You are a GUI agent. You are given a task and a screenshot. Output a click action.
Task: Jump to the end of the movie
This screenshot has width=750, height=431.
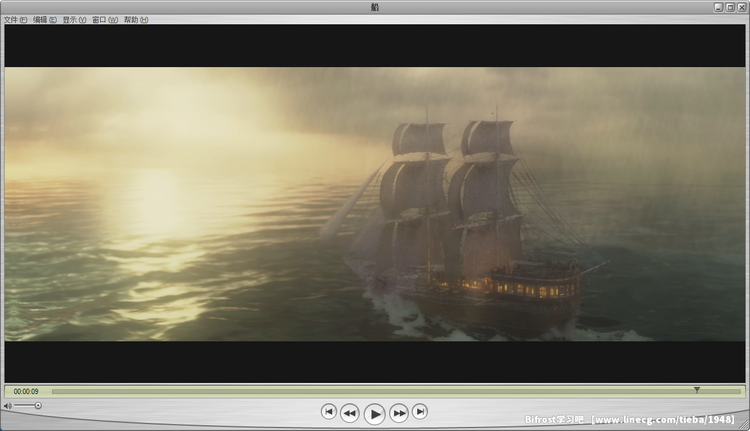pyautogui.click(x=420, y=412)
